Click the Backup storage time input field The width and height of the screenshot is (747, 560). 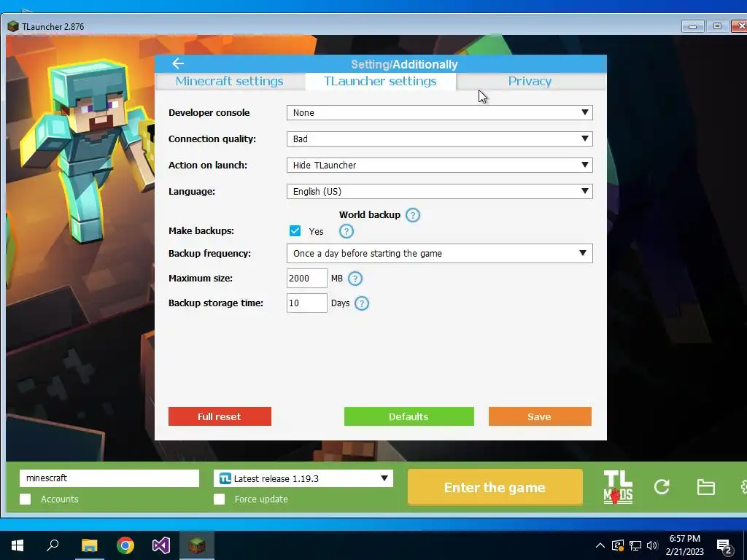tap(307, 303)
